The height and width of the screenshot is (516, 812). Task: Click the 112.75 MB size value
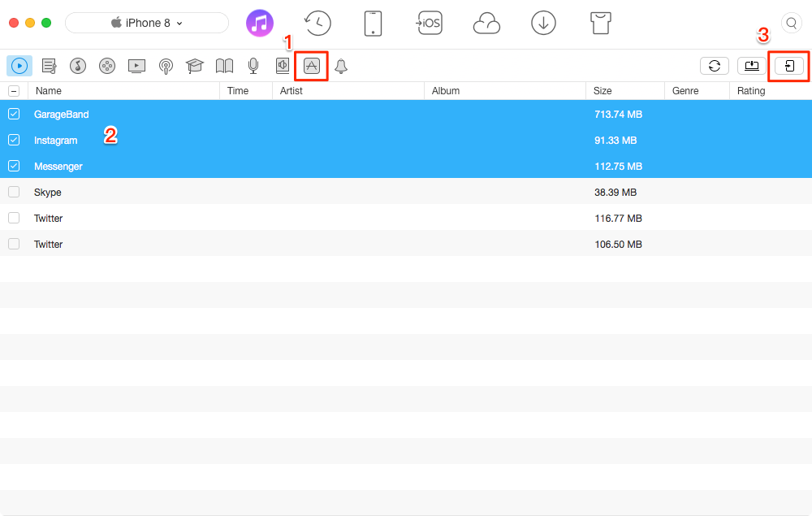click(618, 167)
